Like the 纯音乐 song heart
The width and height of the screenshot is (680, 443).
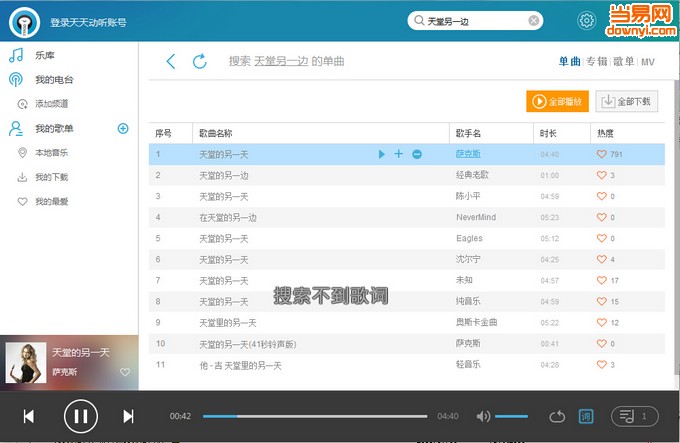click(x=602, y=301)
